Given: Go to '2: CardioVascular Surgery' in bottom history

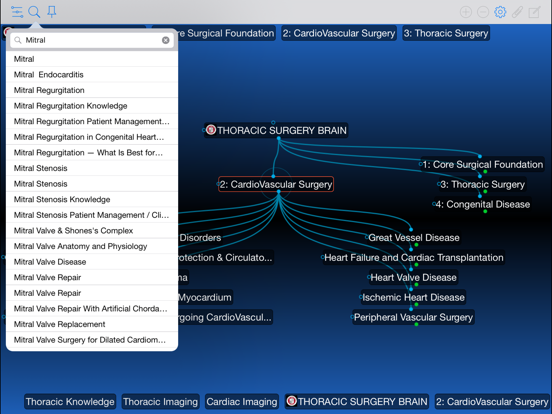Looking at the screenshot, I should point(492,402).
